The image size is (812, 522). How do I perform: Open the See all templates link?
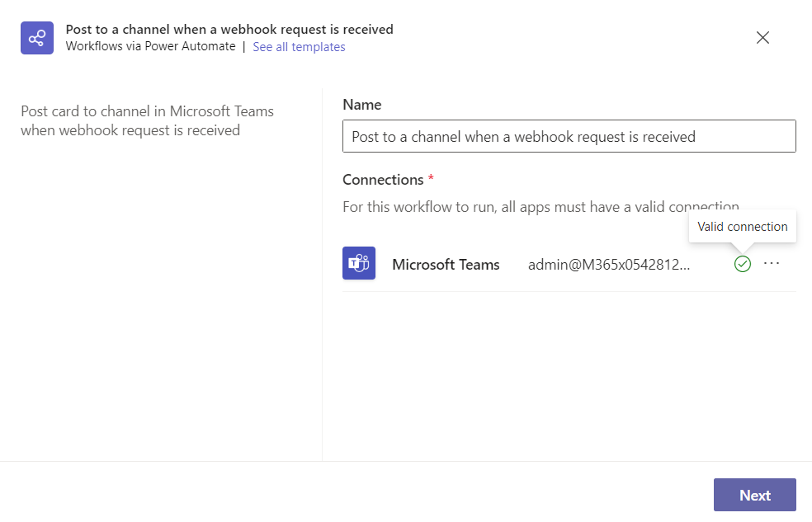click(x=299, y=46)
